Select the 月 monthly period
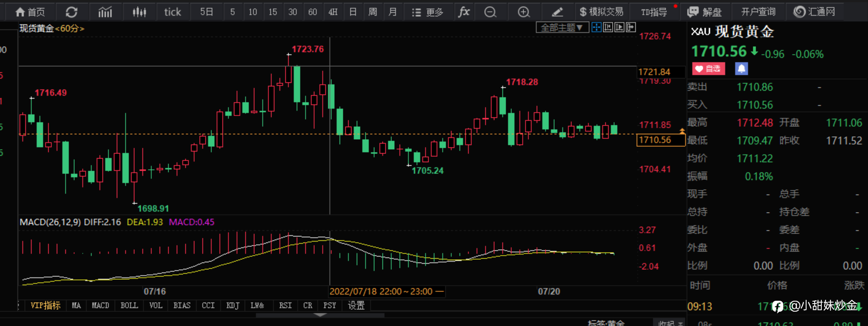The width and height of the screenshot is (868, 326). 393,12
